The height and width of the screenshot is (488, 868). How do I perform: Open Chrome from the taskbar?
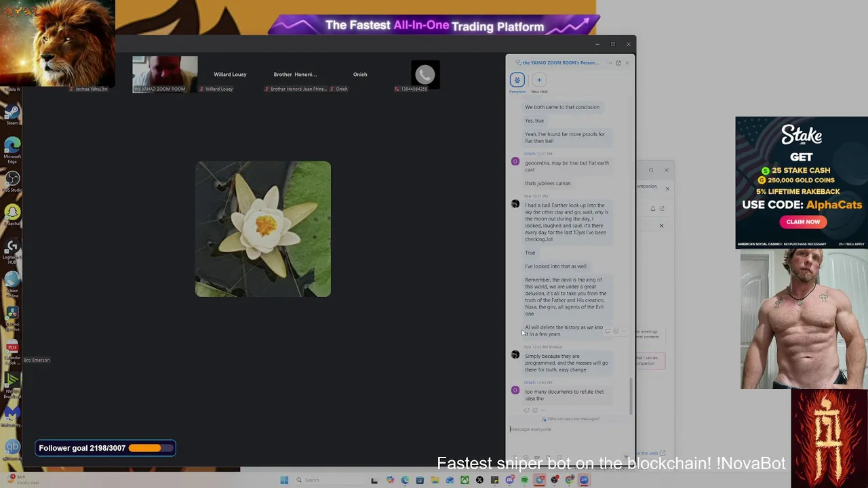[x=569, y=480]
